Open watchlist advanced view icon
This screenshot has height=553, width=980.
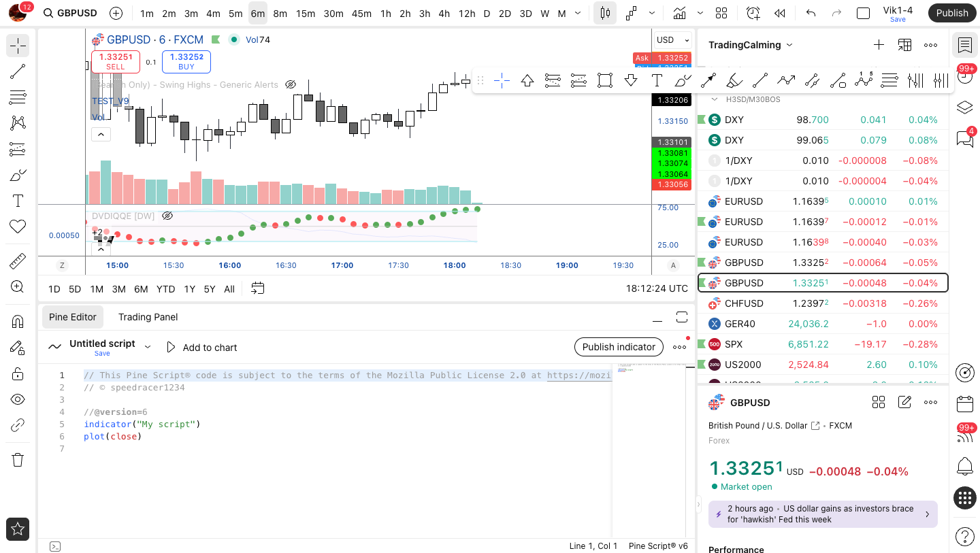pyautogui.click(x=904, y=45)
